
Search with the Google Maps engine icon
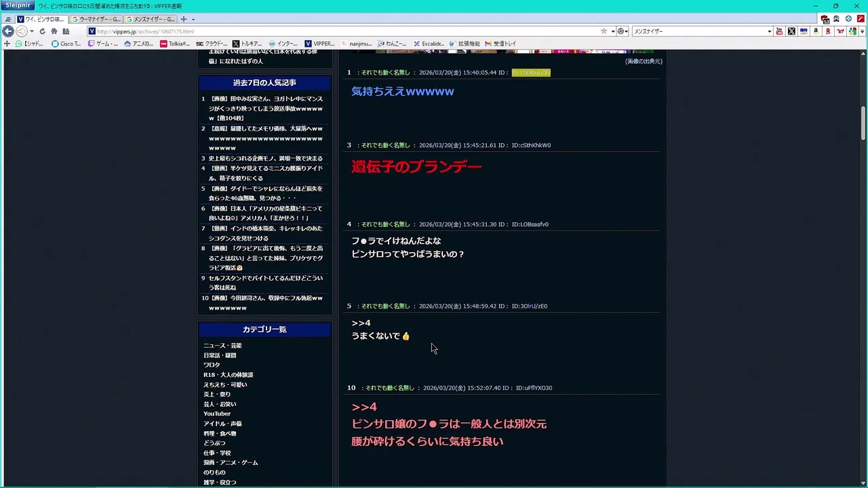click(x=852, y=31)
